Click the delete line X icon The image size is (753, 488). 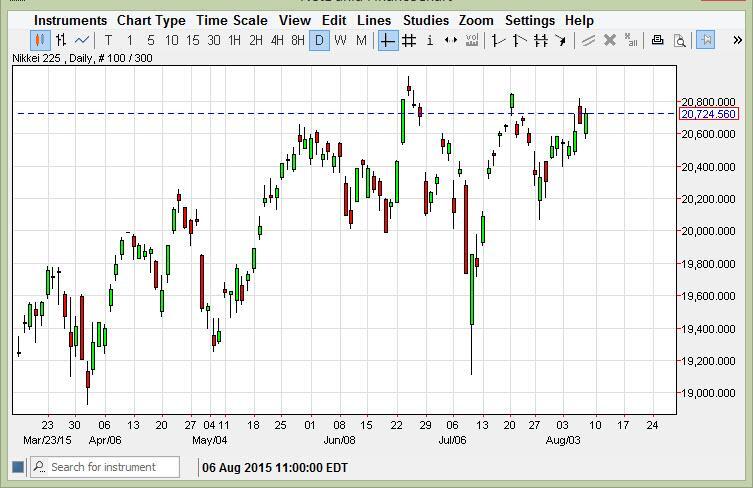click(x=610, y=40)
